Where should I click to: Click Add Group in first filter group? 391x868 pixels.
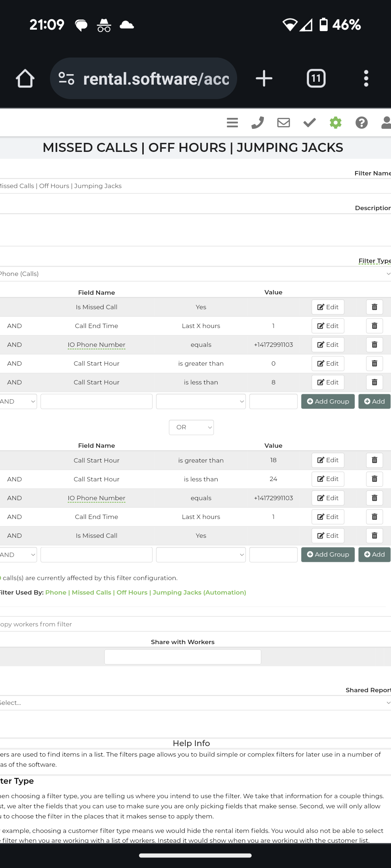[x=328, y=401]
